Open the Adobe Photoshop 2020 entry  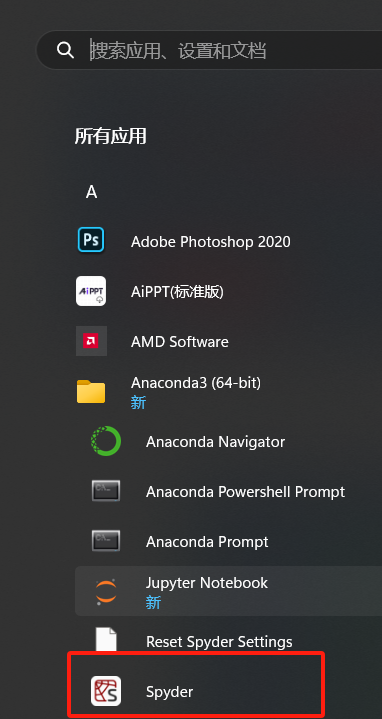coord(210,242)
